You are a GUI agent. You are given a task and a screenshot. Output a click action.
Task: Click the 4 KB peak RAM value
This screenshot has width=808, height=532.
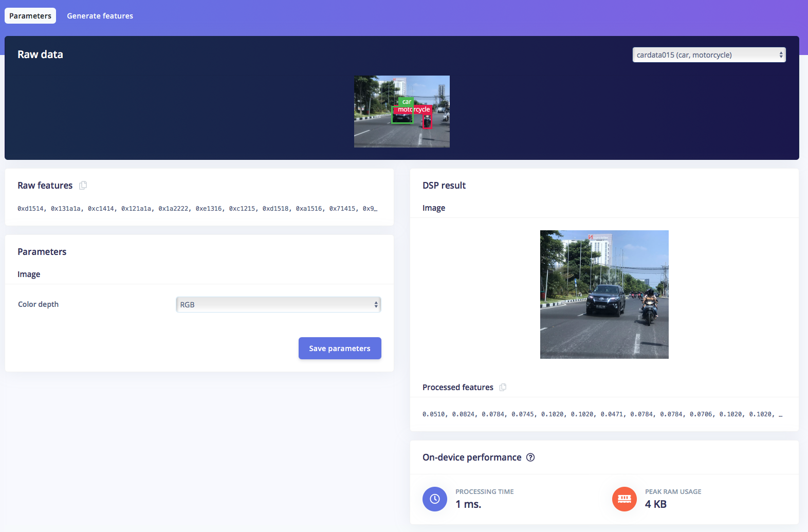[655, 504]
